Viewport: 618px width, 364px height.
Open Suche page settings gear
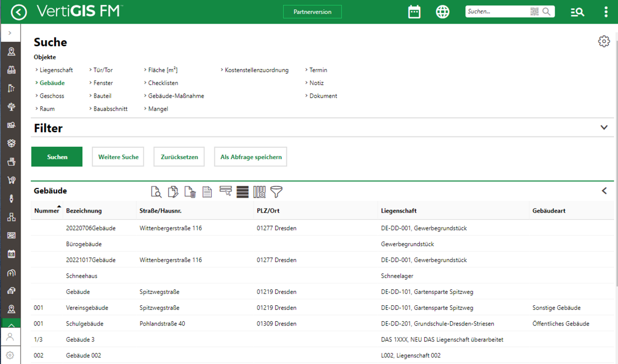[604, 42]
